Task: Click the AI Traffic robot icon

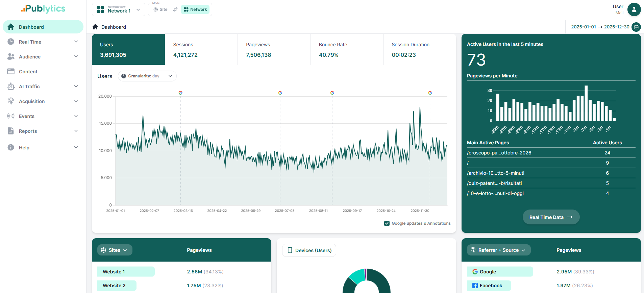Action: (11, 86)
